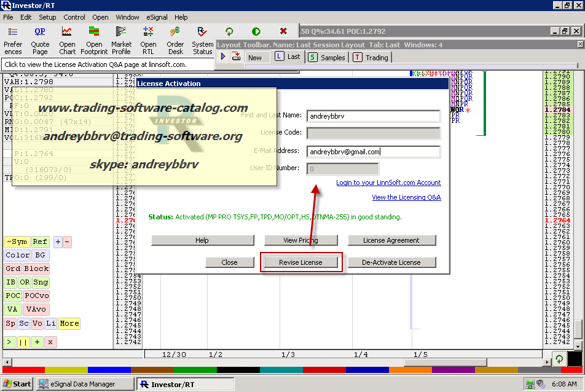The width and height of the screenshot is (585, 392).
Task: Toggle the POC display button
Action: (12, 296)
